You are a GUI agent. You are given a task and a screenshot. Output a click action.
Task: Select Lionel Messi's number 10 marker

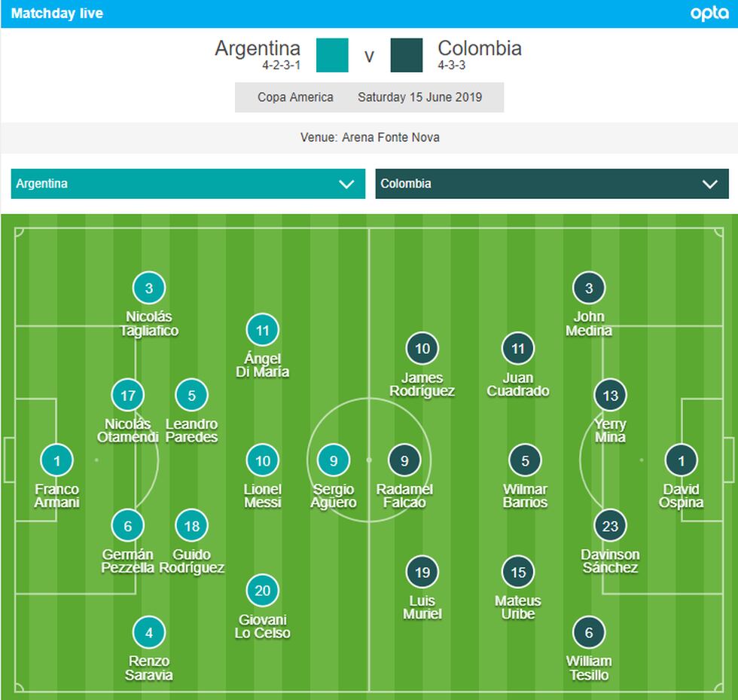coord(262,461)
